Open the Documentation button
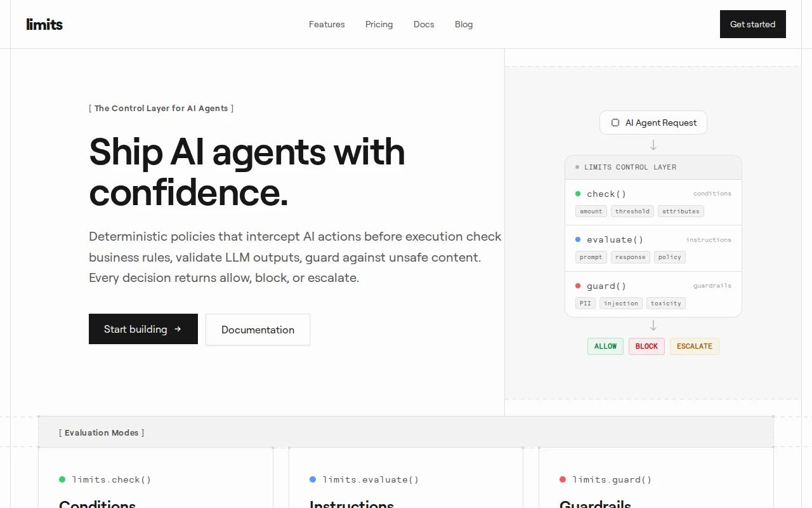The width and height of the screenshot is (812, 508). pyautogui.click(x=258, y=330)
